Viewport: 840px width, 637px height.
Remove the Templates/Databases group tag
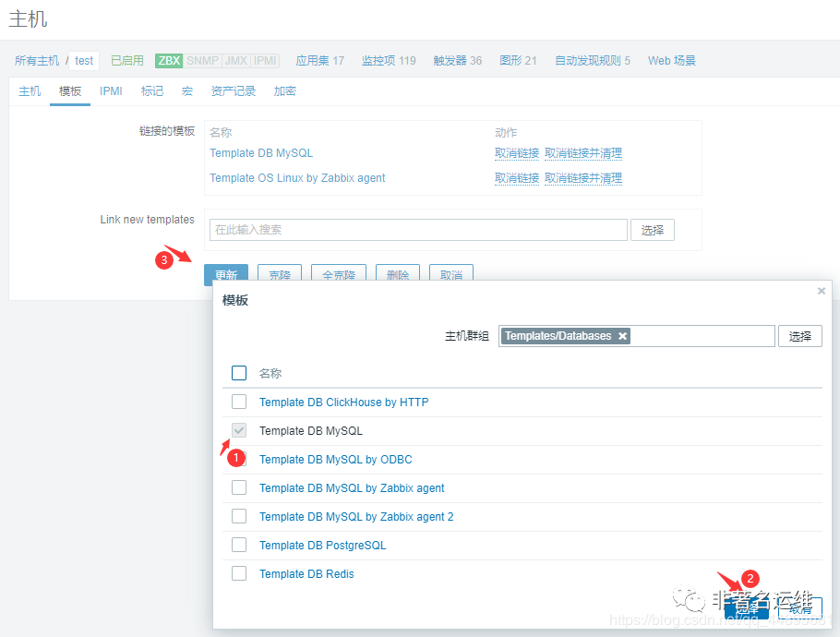tap(622, 336)
